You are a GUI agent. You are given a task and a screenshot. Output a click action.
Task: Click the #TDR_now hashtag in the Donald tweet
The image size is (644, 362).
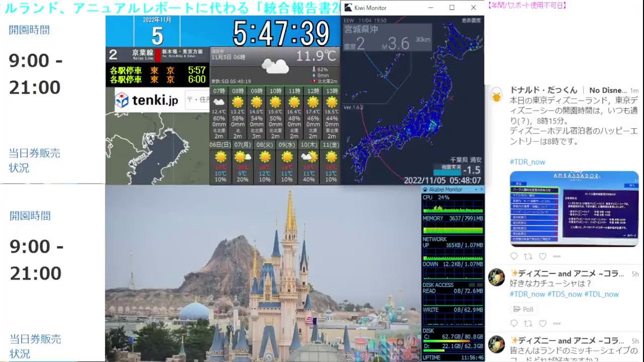[527, 162]
